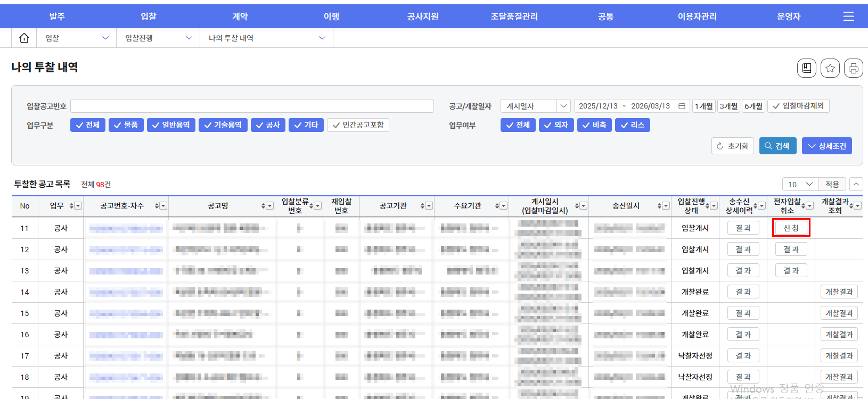
Task: Open the filter for the 업무 column
Action: 78,206
